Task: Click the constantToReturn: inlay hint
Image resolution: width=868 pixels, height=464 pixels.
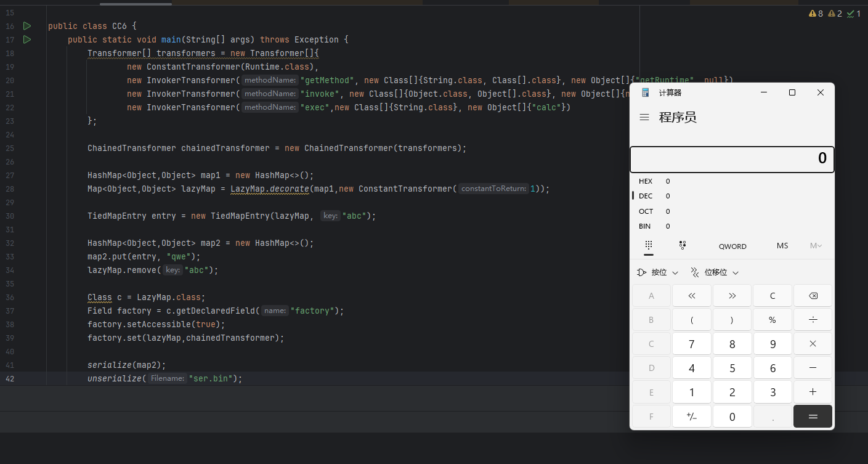Action: click(x=493, y=189)
